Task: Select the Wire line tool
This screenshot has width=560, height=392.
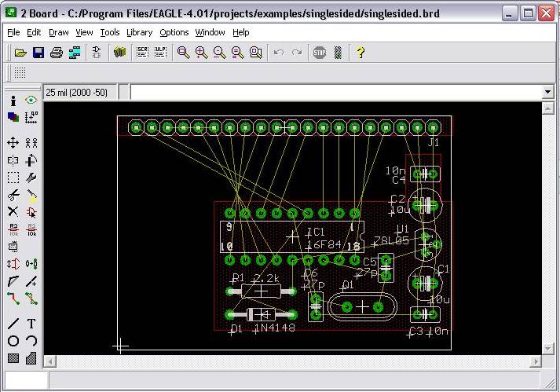Action: [13, 324]
